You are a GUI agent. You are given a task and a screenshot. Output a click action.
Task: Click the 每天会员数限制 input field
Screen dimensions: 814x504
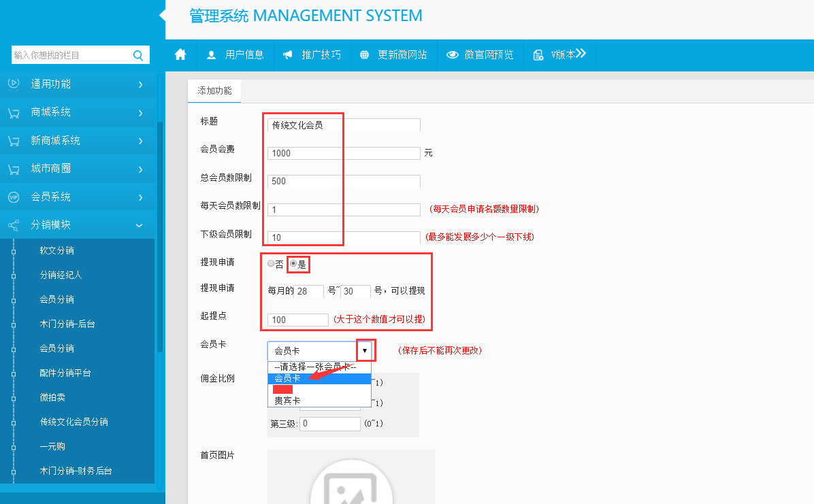344,209
